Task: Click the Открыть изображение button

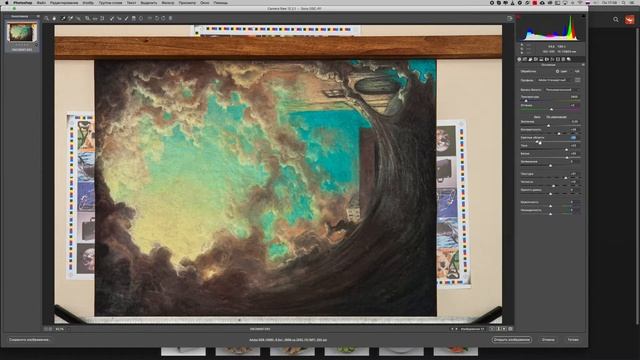Action: pyautogui.click(x=511, y=340)
